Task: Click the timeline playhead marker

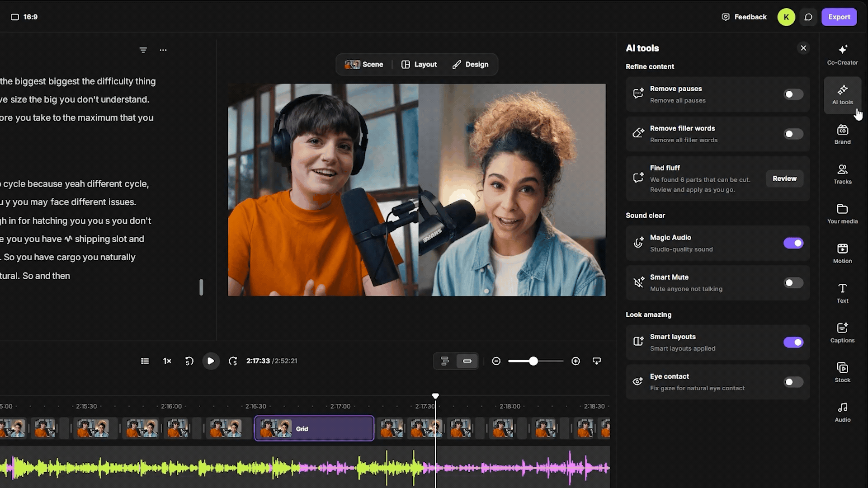Action: tap(435, 396)
